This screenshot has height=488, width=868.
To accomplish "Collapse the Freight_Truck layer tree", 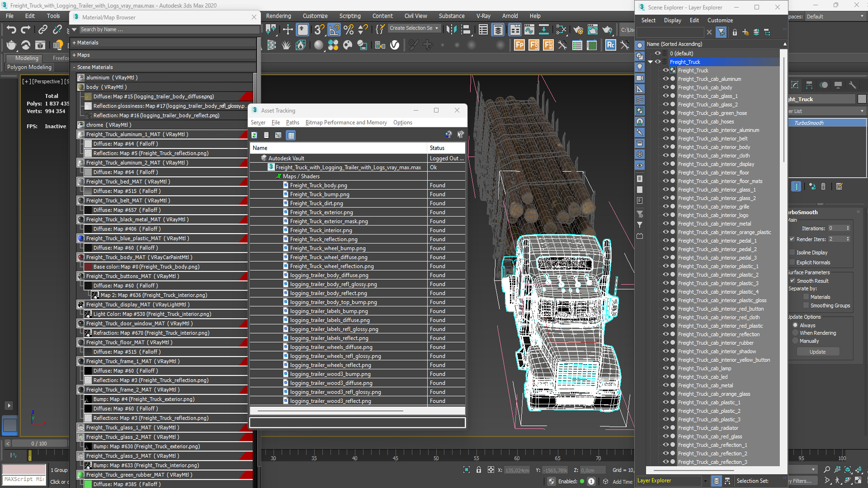I will pos(650,62).
